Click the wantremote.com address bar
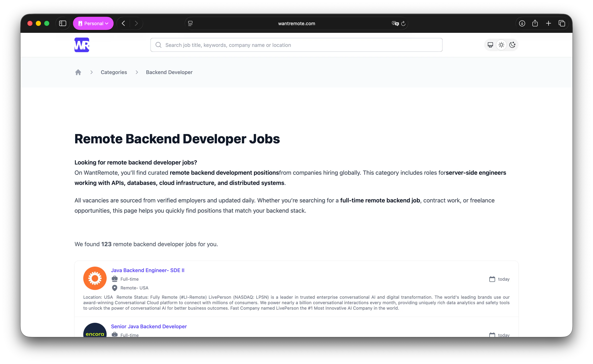Image resolution: width=593 pixels, height=364 pixels. point(296,23)
